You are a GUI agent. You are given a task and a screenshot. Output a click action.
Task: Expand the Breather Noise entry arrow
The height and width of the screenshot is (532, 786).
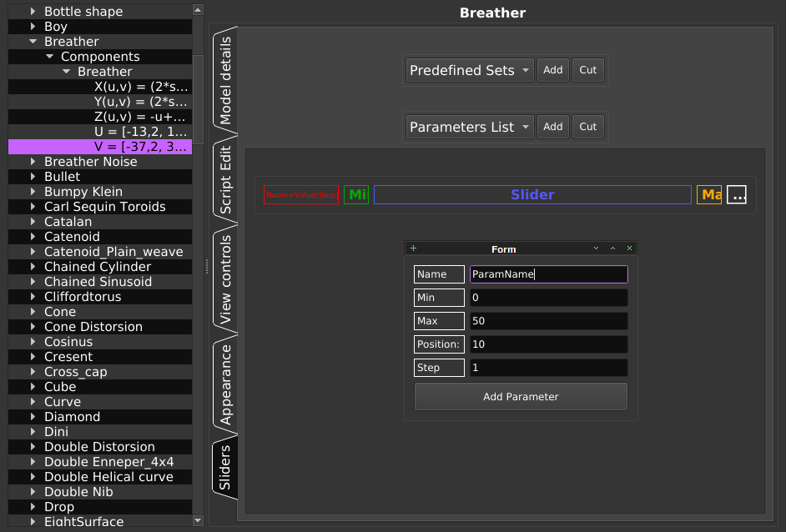click(x=33, y=162)
